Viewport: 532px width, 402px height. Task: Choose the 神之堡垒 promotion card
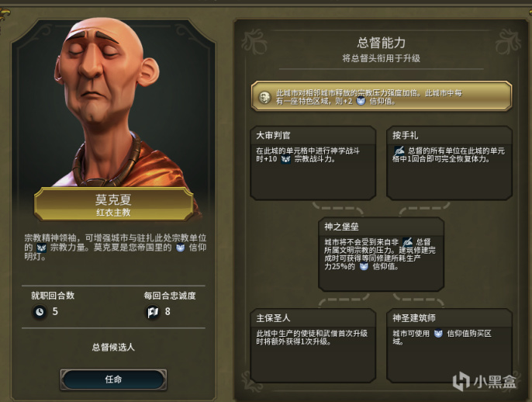click(381, 255)
